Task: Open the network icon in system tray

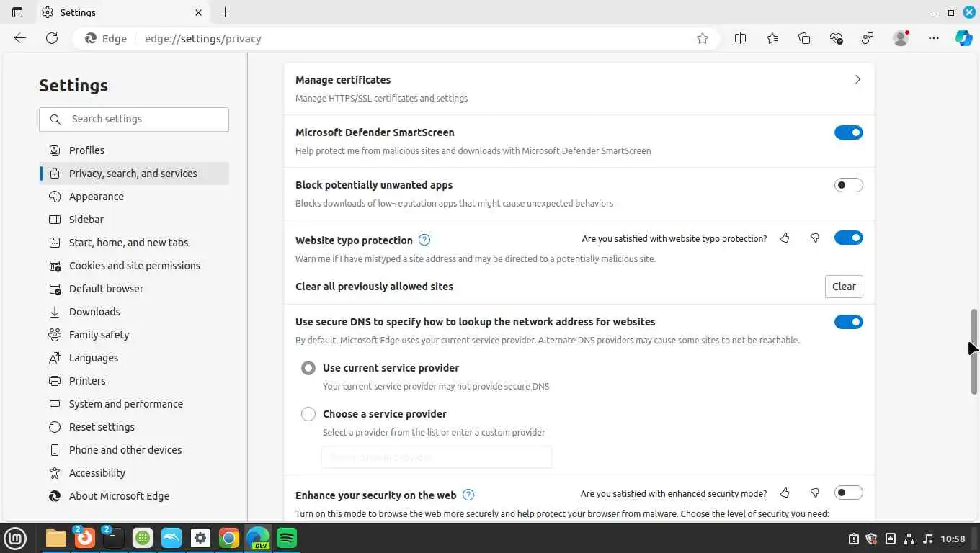Action: pyautogui.click(x=909, y=539)
